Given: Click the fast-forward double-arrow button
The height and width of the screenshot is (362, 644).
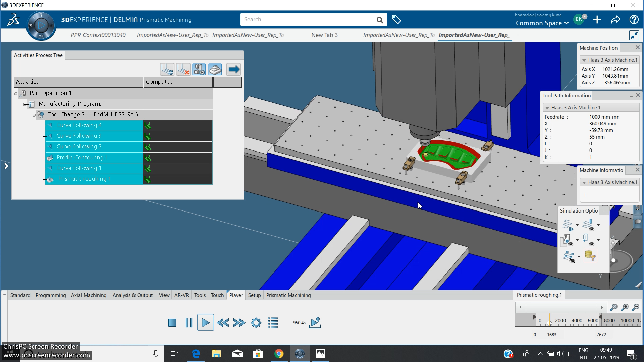Looking at the screenshot, I should 239,323.
